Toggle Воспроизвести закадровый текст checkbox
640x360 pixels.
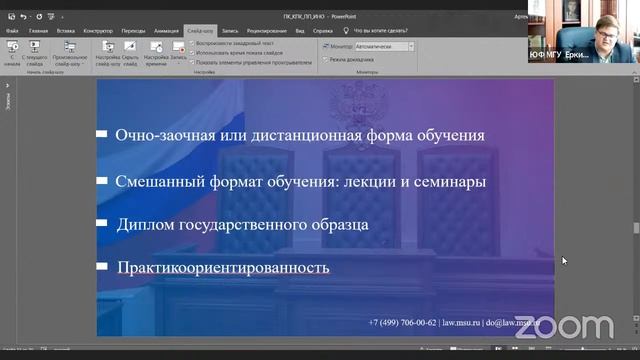[x=192, y=43]
